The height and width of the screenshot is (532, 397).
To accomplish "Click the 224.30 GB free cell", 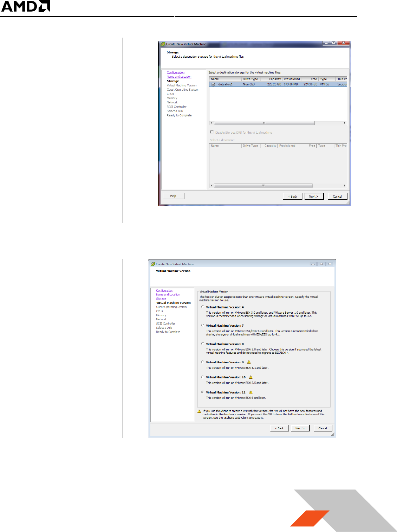I will coord(310,84).
